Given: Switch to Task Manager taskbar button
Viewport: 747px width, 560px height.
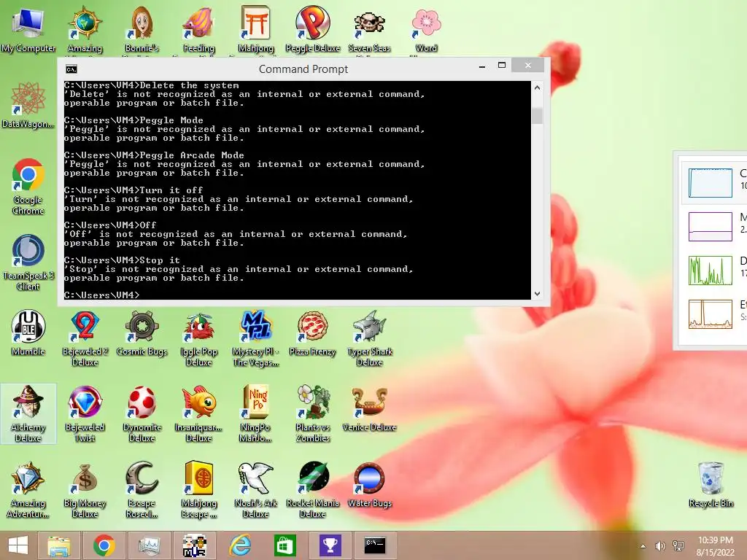Looking at the screenshot, I should tap(149, 545).
